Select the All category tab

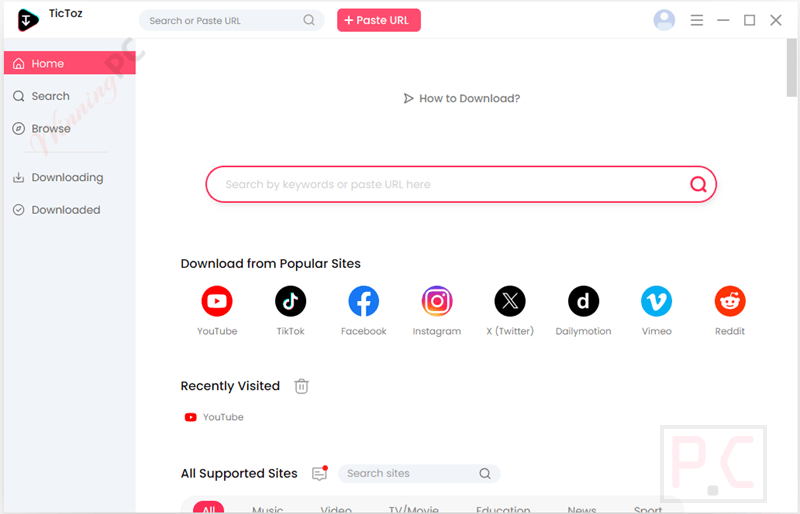(208, 508)
